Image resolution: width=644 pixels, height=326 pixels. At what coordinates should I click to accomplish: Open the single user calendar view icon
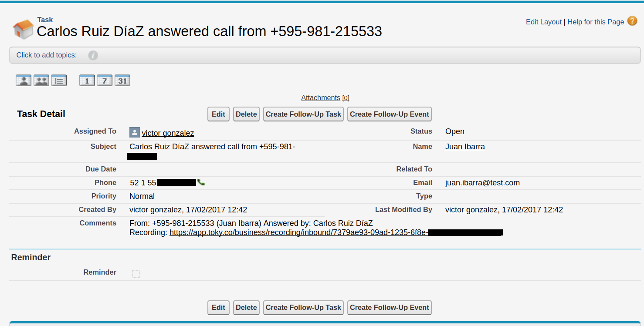click(x=24, y=81)
